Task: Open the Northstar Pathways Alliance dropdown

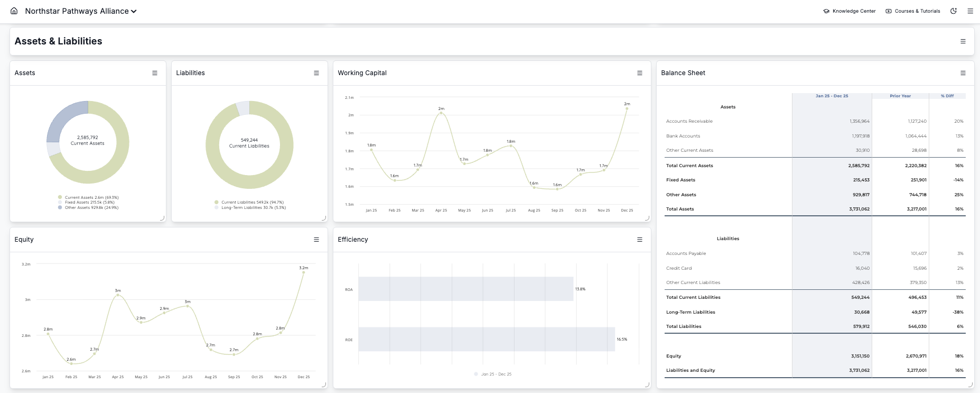Action: (x=81, y=11)
